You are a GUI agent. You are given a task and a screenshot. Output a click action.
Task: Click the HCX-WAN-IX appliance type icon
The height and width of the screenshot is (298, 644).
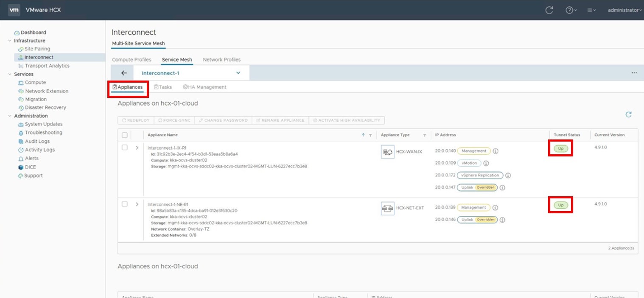[387, 152]
